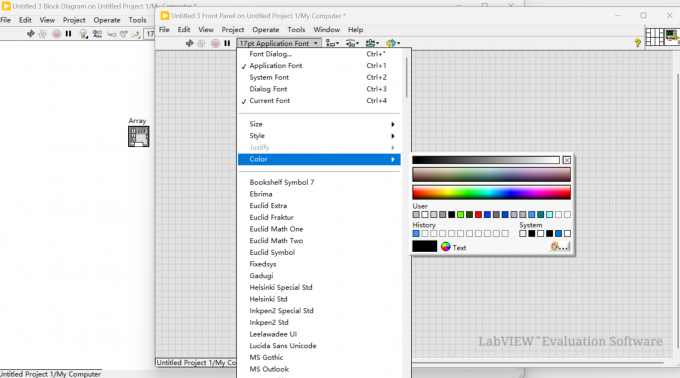Select red User color swatch
Viewport: 680px width, 378px height.
[x=478, y=215]
